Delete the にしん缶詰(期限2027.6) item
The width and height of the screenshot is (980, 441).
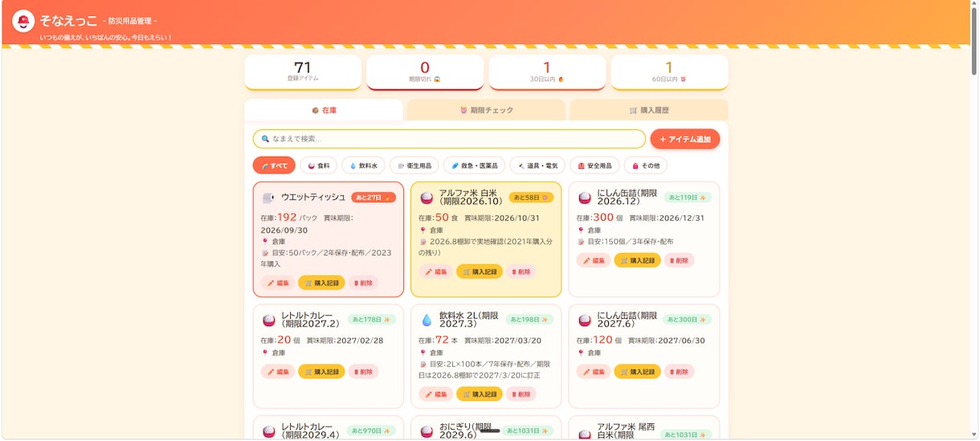pos(680,372)
